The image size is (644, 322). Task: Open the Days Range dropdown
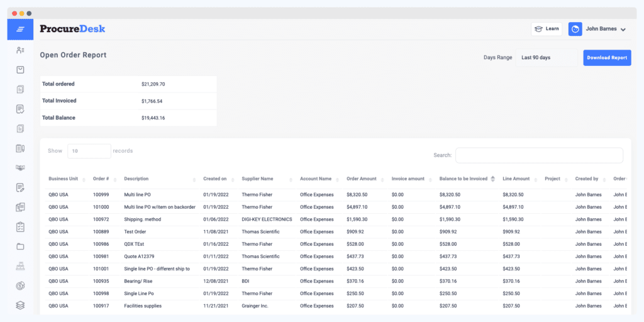pyautogui.click(x=546, y=58)
